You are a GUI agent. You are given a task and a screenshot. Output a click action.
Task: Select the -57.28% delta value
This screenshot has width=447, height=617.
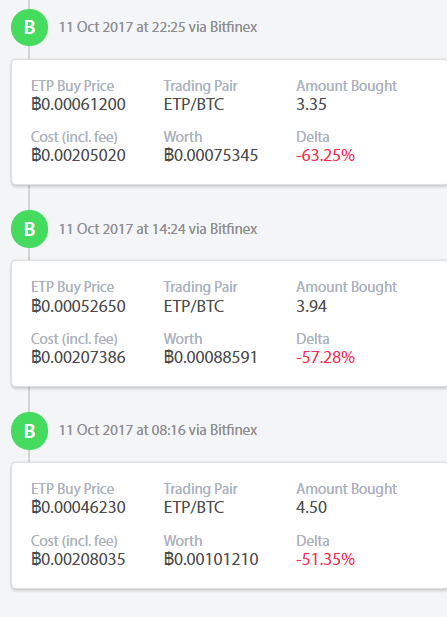[x=325, y=357]
